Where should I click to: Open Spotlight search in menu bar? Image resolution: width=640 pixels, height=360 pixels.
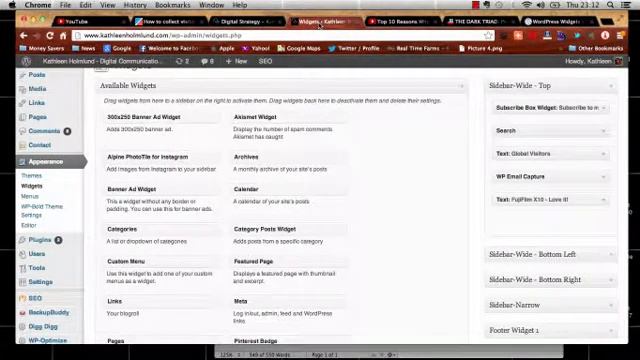[x=610, y=5]
